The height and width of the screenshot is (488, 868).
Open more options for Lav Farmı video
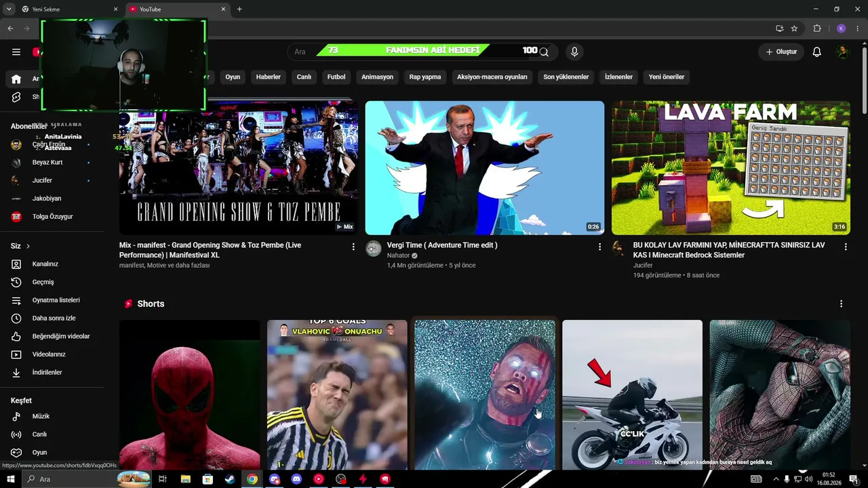click(x=846, y=247)
